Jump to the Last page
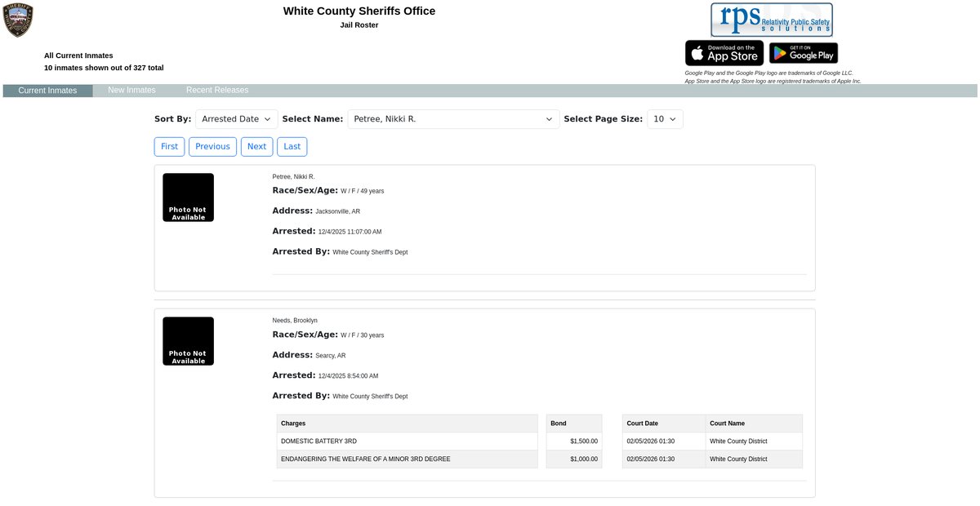The width and height of the screenshot is (980, 506). point(292,147)
